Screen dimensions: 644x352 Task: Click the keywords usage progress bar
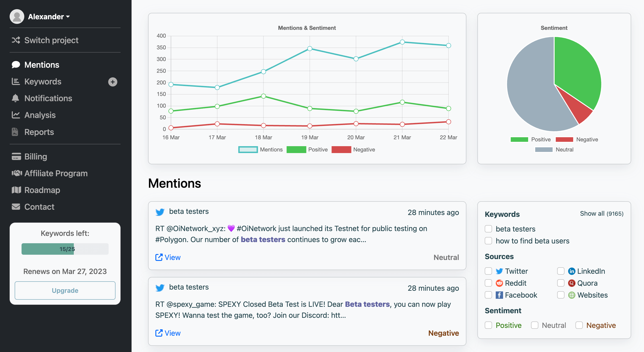click(65, 249)
